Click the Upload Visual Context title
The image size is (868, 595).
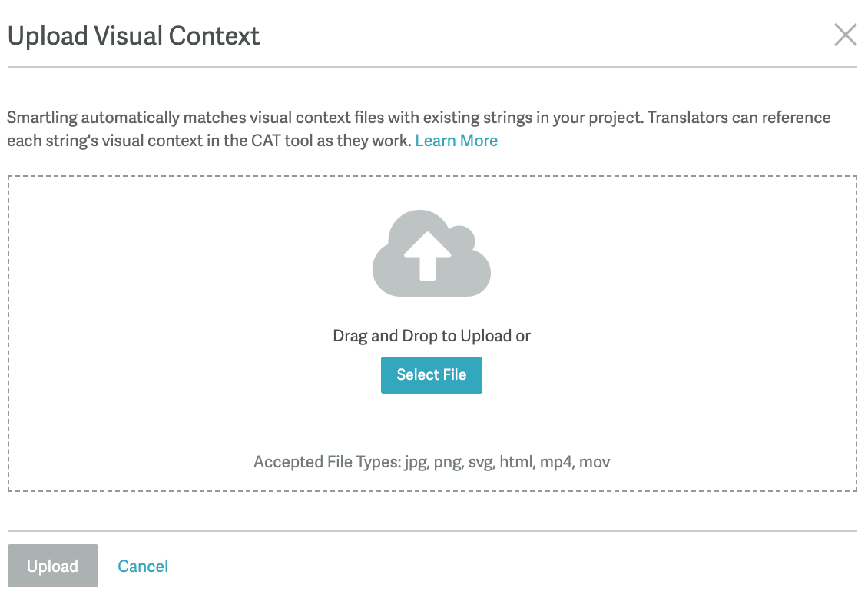point(134,35)
